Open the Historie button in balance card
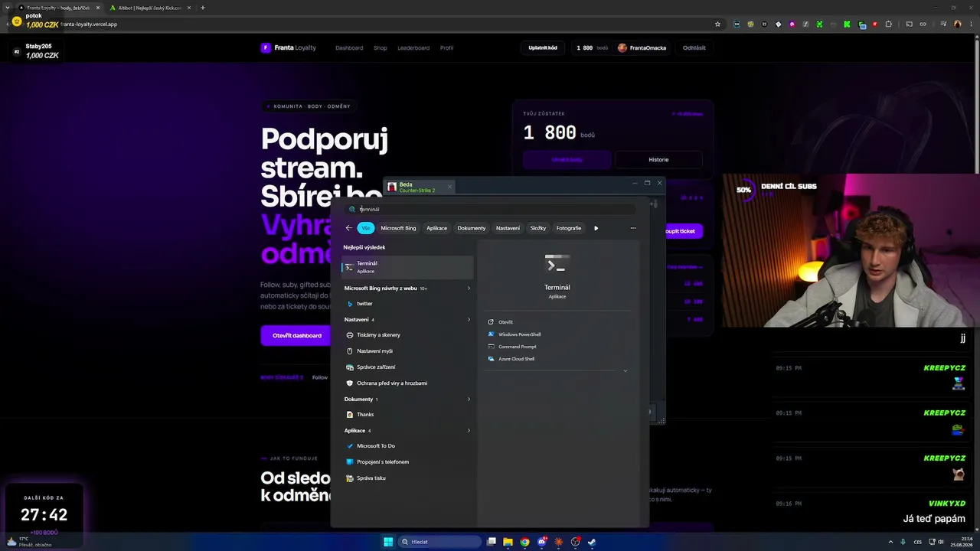980x551 pixels. click(658, 159)
